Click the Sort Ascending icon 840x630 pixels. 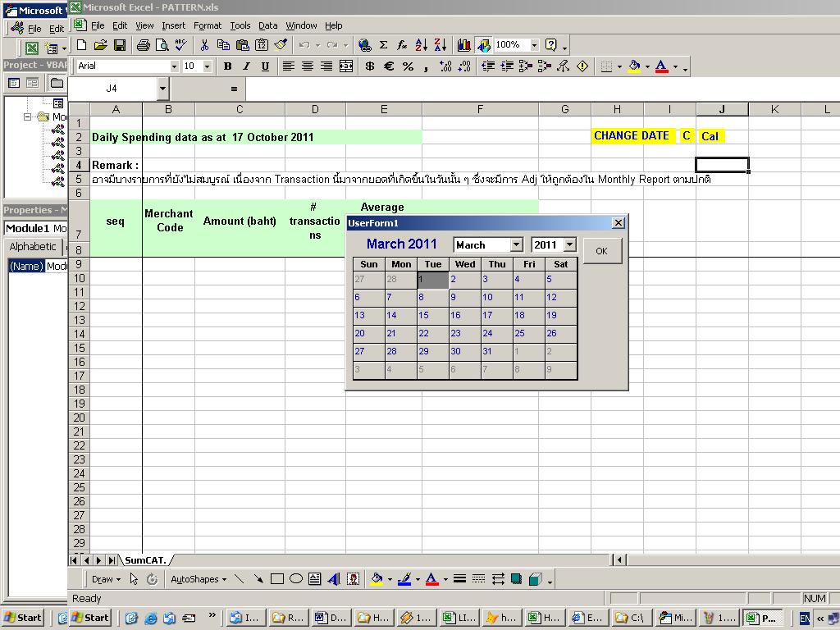point(422,45)
